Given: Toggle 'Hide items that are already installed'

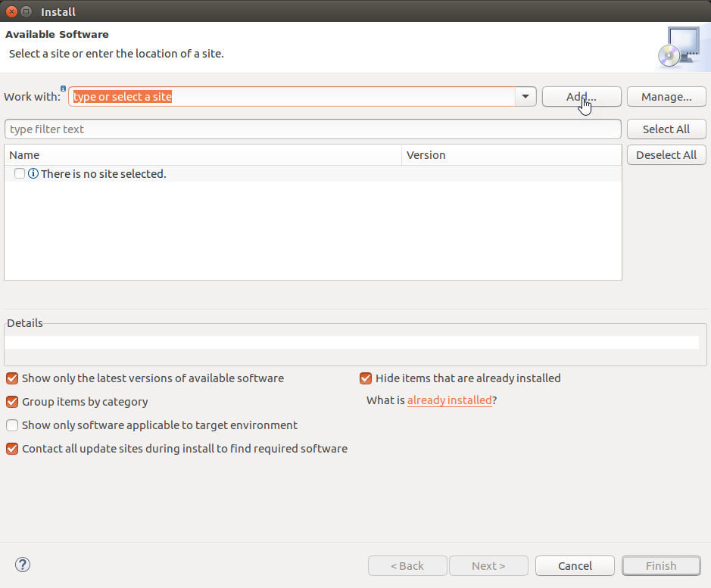Looking at the screenshot, I should coord(366,378).
